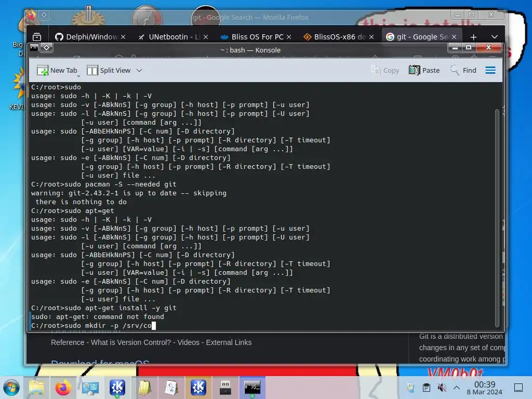This screenshot has width=532, height=399.
Task: Open the Find search bar
Action: 463,70
